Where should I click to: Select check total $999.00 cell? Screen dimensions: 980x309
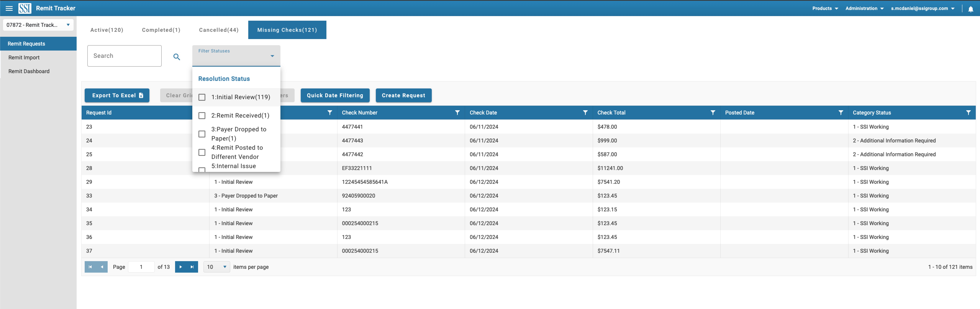point(656,141)
